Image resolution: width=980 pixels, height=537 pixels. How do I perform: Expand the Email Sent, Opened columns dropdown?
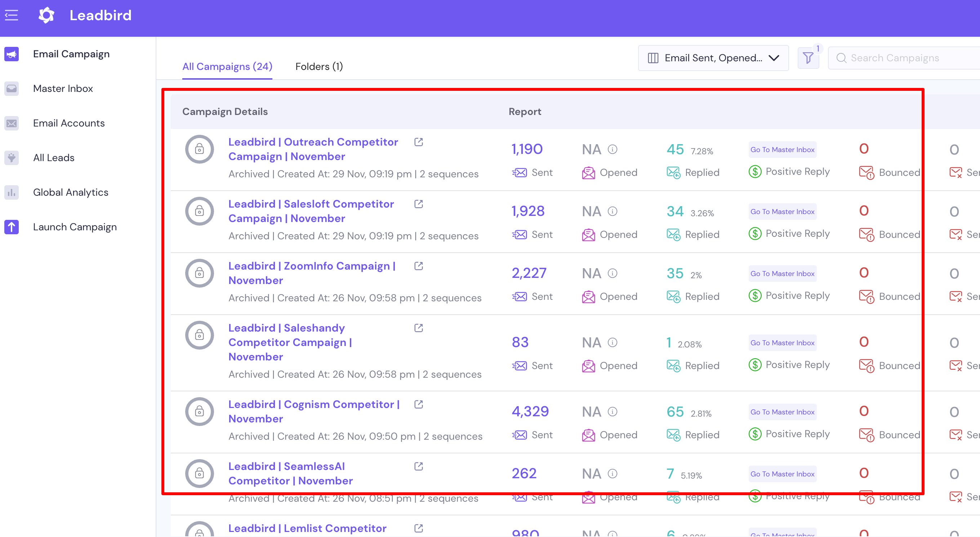pyautogui.click(x=713, y=58)
